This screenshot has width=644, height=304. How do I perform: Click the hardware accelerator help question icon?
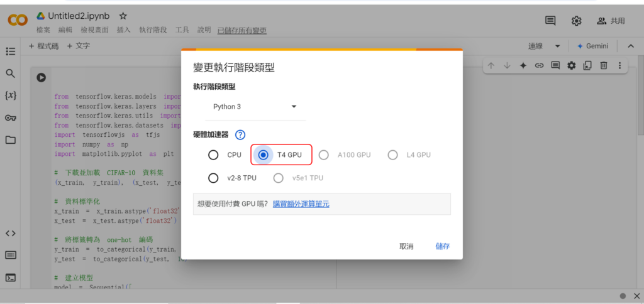point(240,134)
